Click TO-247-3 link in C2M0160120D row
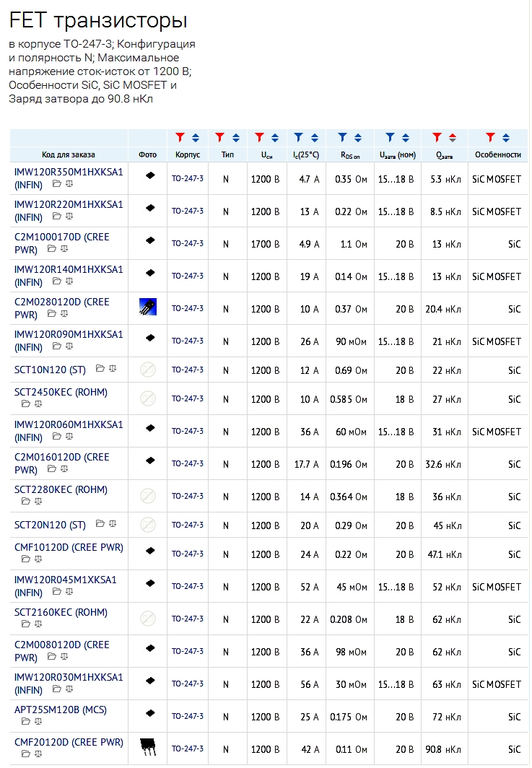Screen dimensions: 532x768 187,463
